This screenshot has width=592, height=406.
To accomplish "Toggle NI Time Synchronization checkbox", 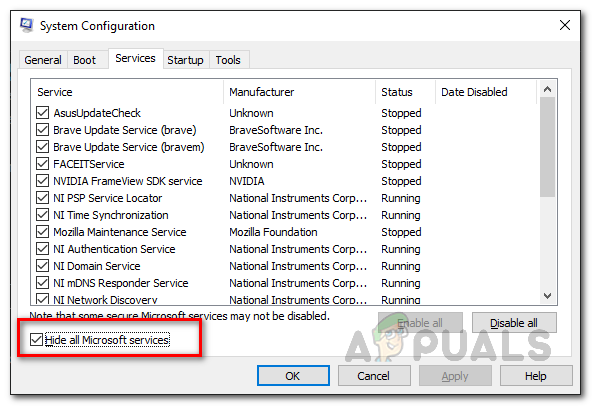I will point(42,215).
